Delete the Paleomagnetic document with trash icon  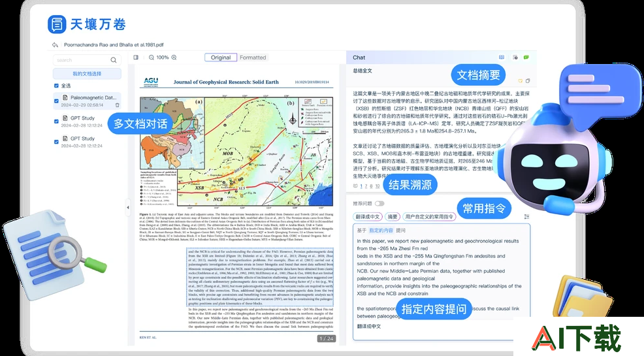click(117, 105)
